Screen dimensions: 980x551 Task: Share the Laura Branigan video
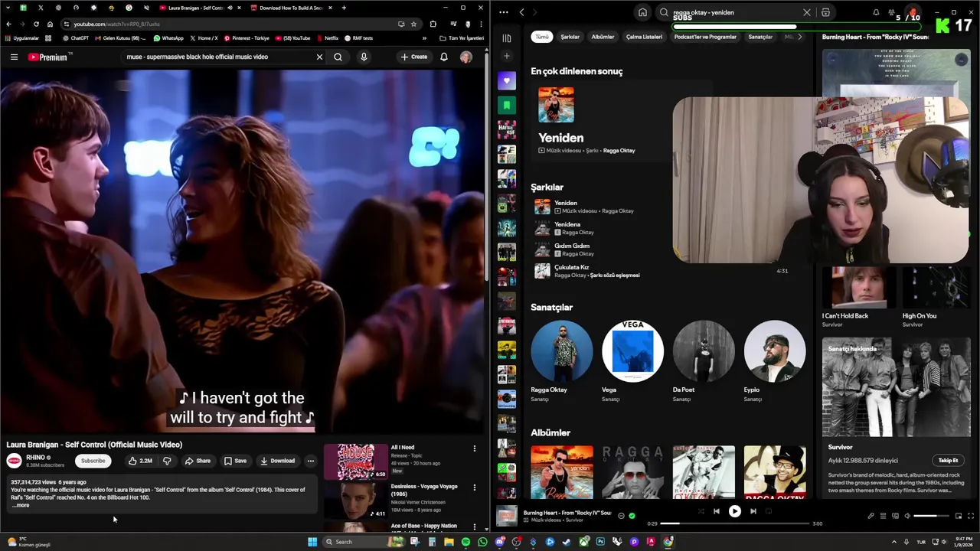click(x=198, y=461)
